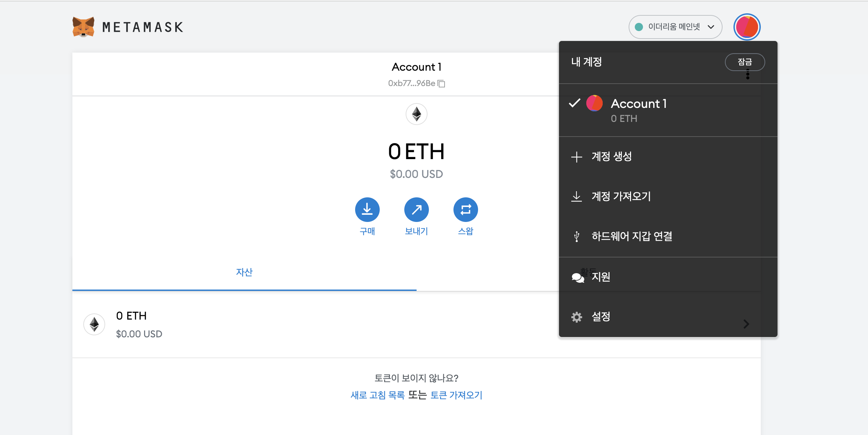Click the Swap (스왑) icon button
The image size is (868, 435).
(465, 209)
